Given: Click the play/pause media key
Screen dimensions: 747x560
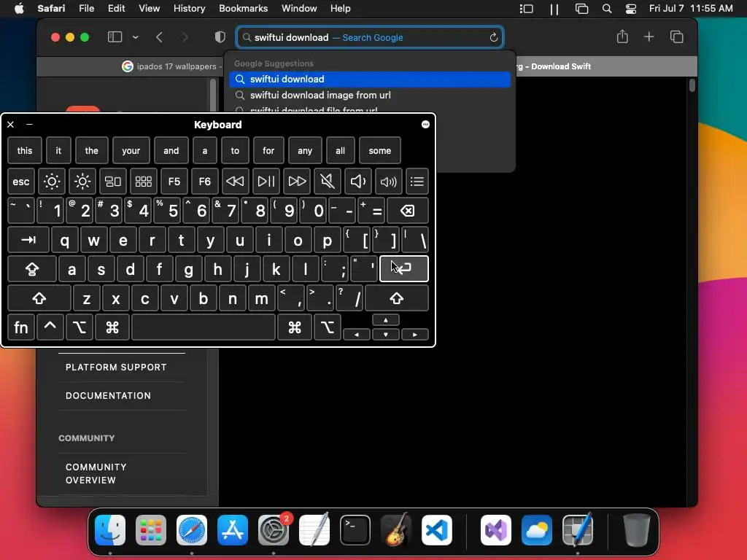Looking at the screenshot, I should click(x=266, y=182).
